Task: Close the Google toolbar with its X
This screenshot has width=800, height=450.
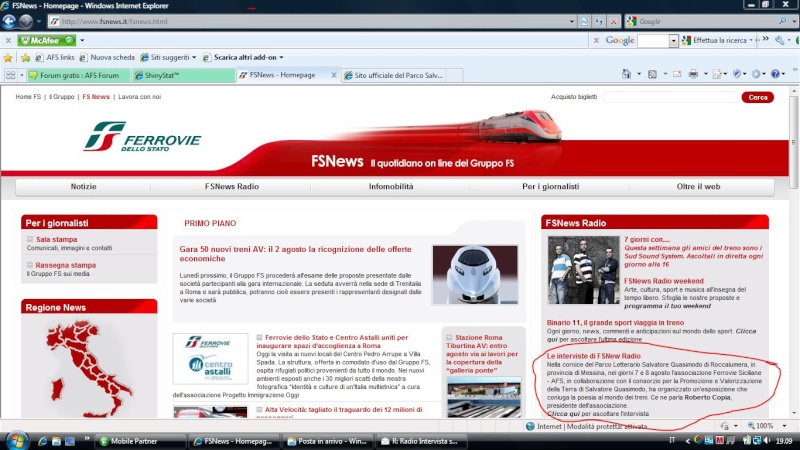Action: tap(596, 40)
